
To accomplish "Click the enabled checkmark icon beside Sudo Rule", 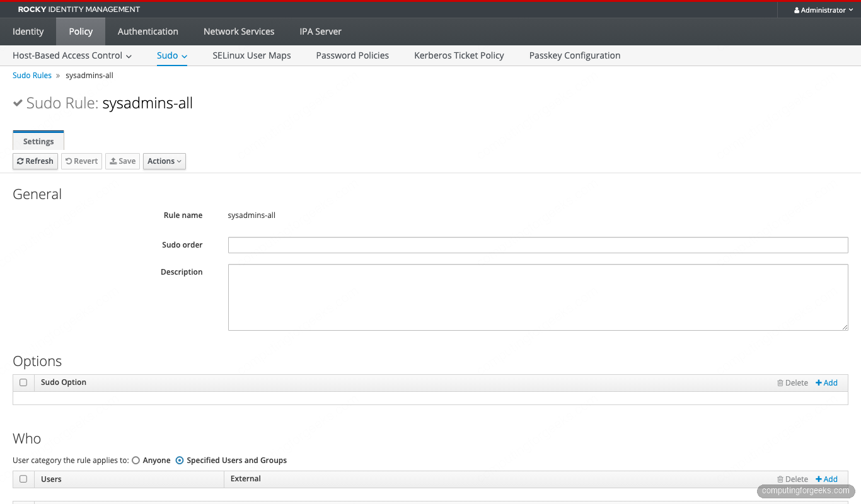I will click(x=18, y=103).
